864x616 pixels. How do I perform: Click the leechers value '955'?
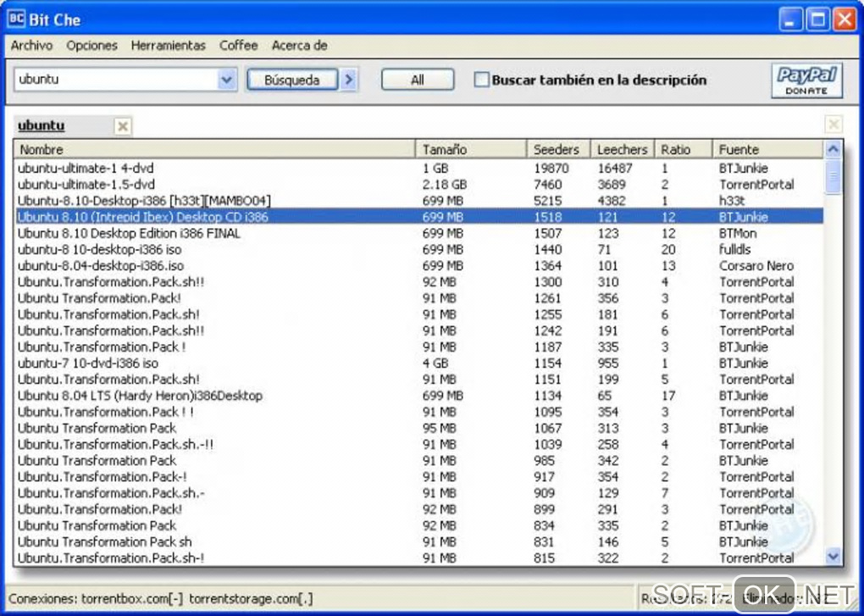click(608, 363)
